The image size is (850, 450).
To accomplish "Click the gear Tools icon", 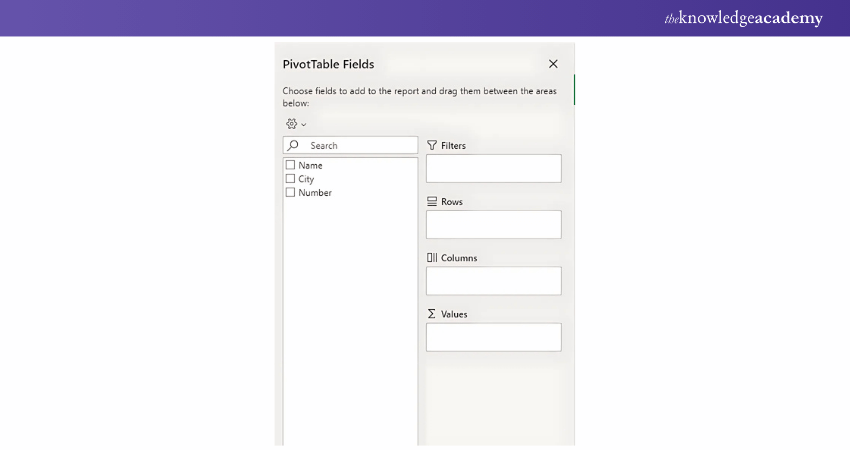I will (291, 124).
